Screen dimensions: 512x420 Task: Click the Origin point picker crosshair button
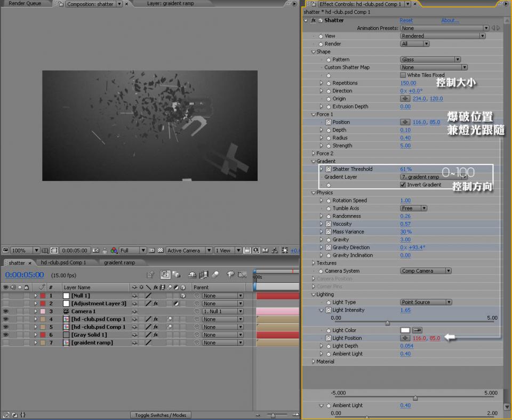point(405,99)
